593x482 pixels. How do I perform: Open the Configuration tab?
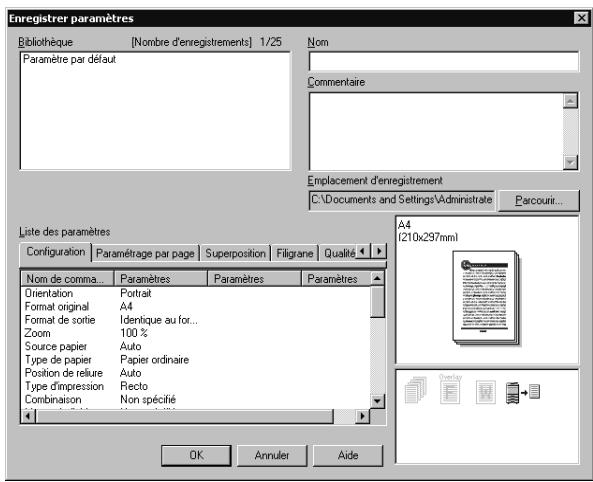point(56,252)
